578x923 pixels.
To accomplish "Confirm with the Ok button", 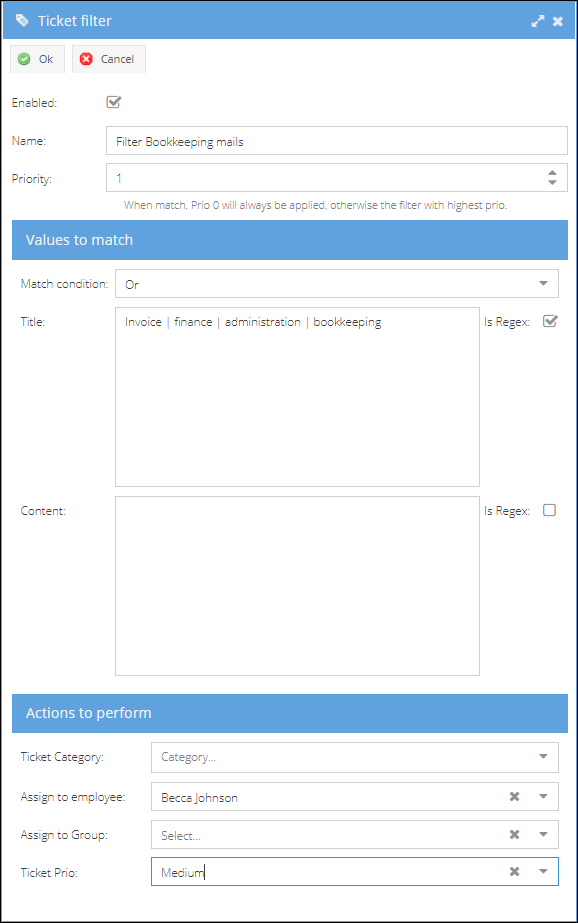I will (x=37, y=59).
